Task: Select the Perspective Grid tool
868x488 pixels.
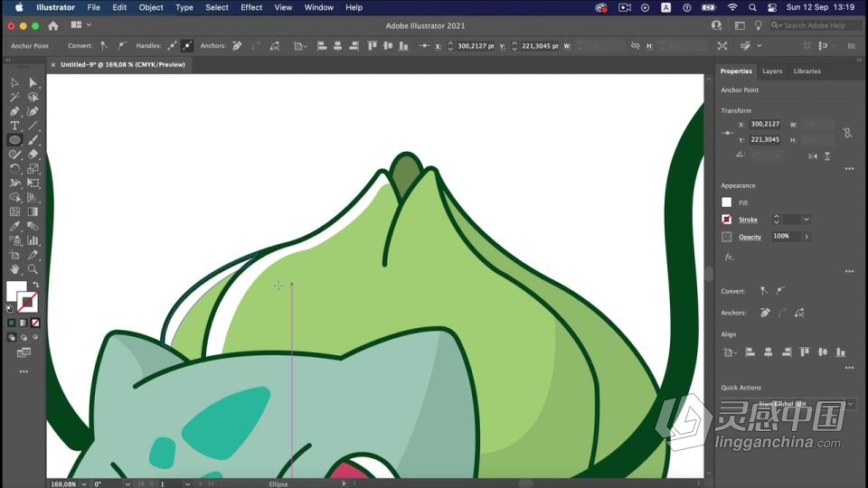Action: 33,198
